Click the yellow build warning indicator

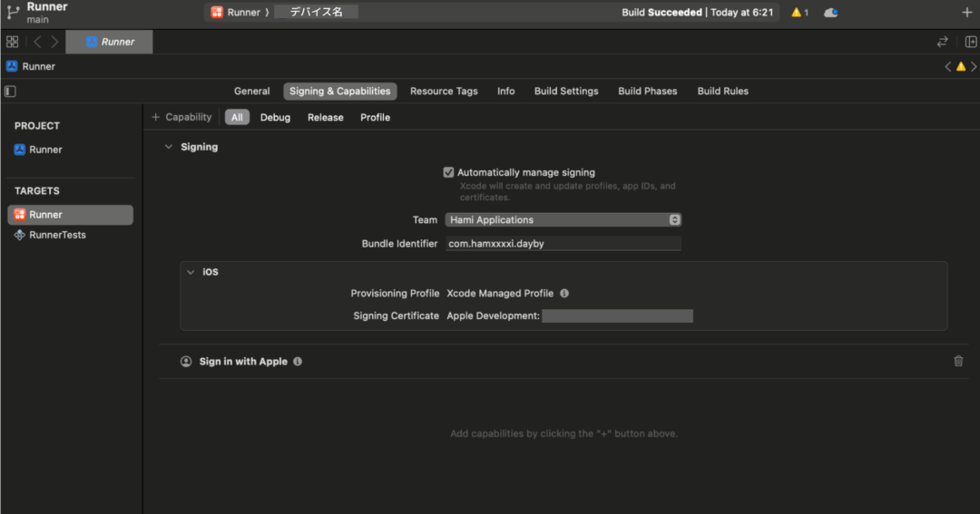pyautogui.click(x=800, y=13)
